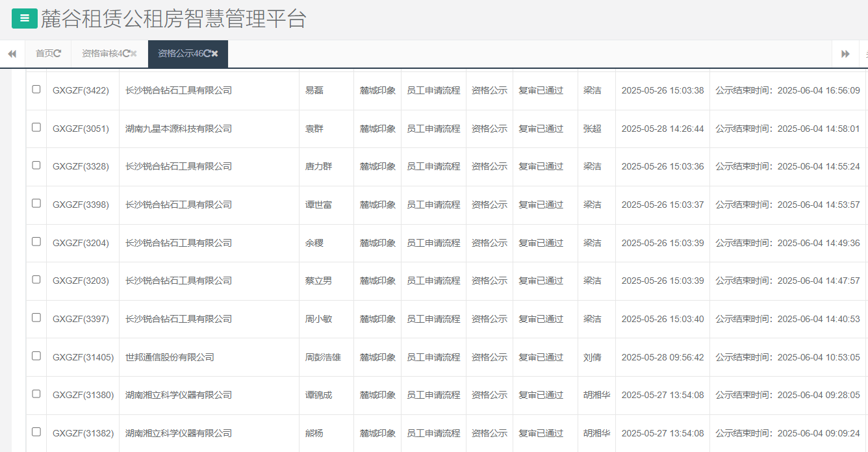Mark the checkbox beside GXGZF(31382)
This screenshot has width=868, height=452.
[36, 433]
